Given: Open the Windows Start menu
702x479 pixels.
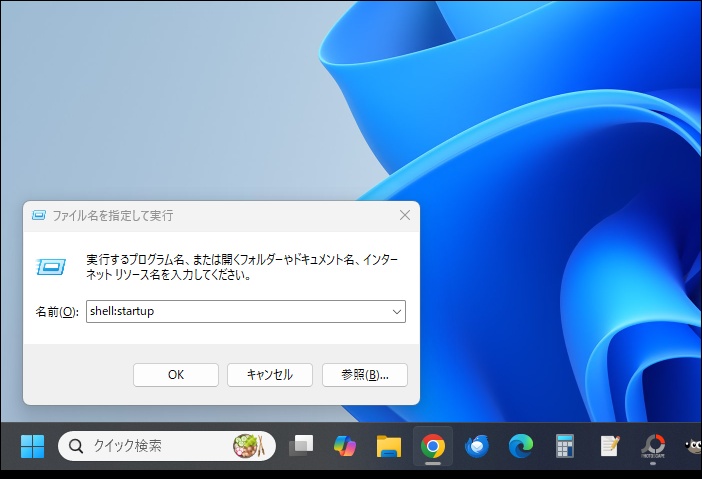Looking at the screenshot, I should click(32, 446).
